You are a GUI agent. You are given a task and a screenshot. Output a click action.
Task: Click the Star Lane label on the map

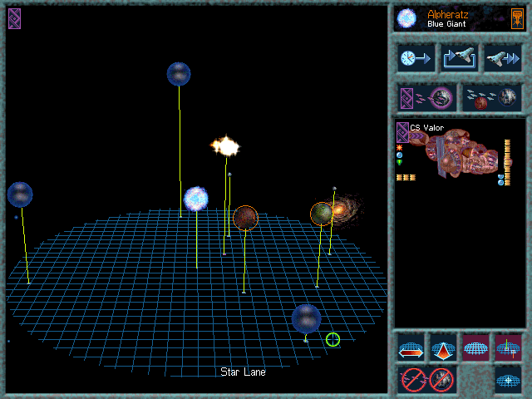pyautogui.click(x=243, y=372)
